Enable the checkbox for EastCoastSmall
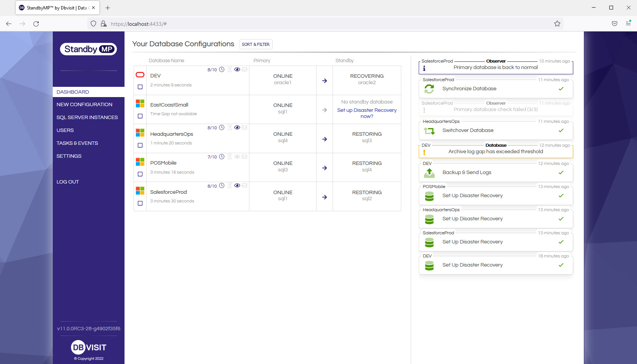The width and height of the screenshot is (637, 364). tap(140, 116)
